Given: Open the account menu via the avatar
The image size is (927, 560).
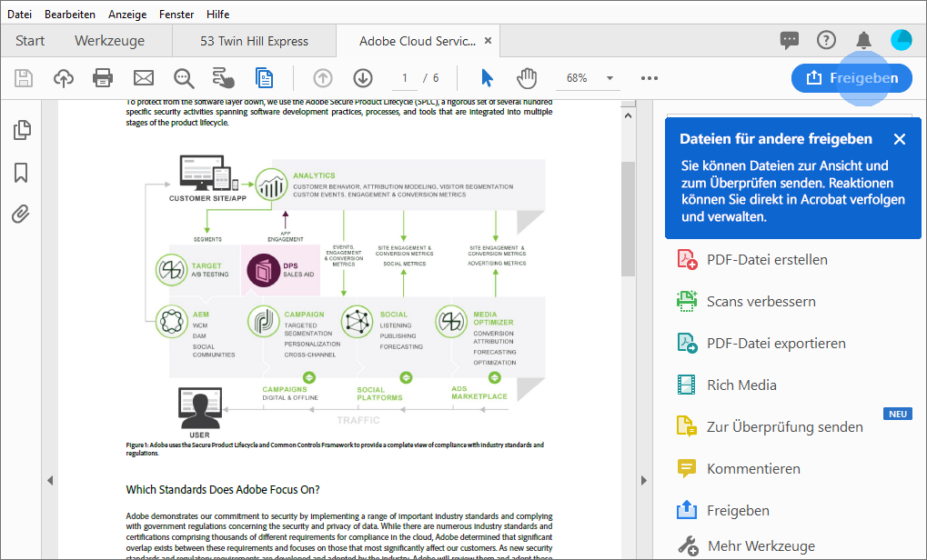Looking at the screenshot, I should (x=900, y=40).
